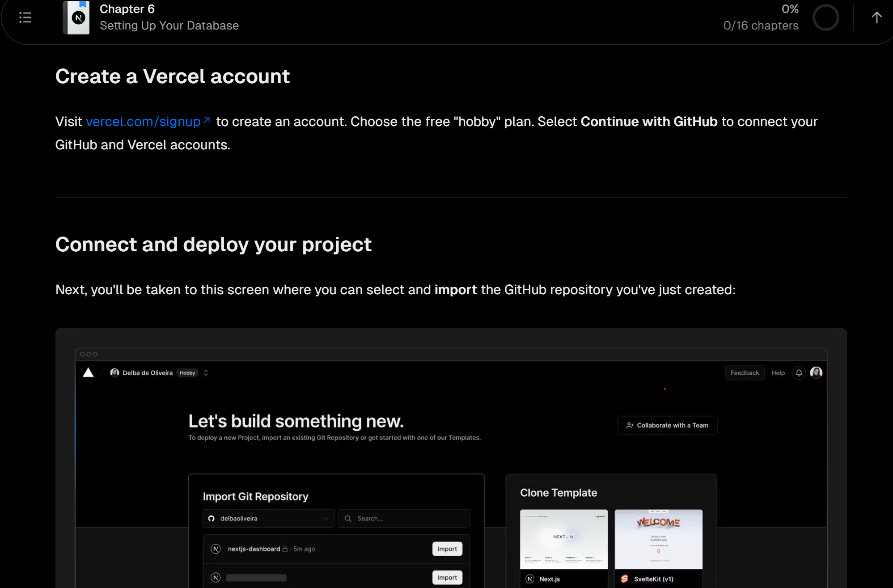Click the GitHub icon in account dropdown
Image resolution: width=893 pixels, height=588 pixels.
(x=212, y=519)
